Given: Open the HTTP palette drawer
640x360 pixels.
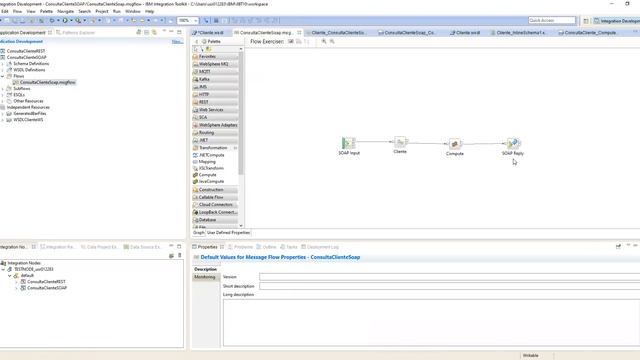Looking at the screenshot, I should click(215, 94).
